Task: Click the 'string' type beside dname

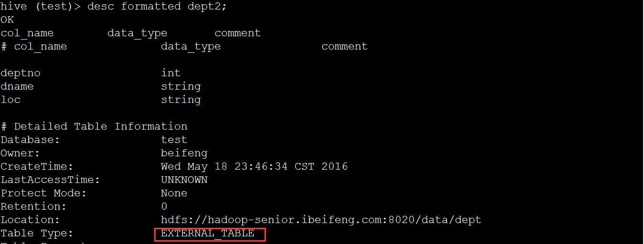Action: (x=181, y=86)
